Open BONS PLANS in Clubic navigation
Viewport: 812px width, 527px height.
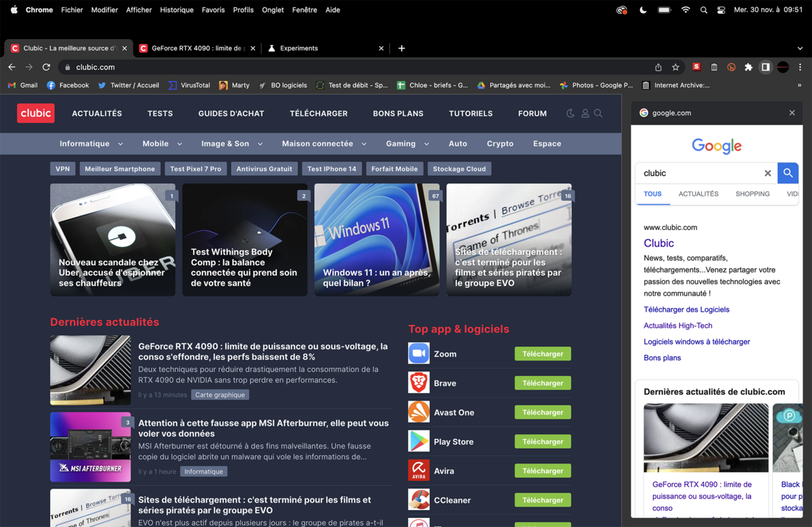click(398, 114)
